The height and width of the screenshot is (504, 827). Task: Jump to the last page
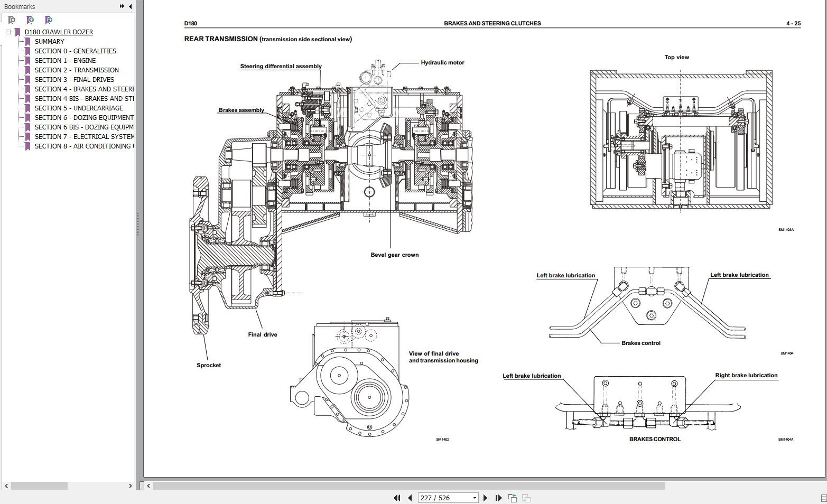pyautogui.click(x=498, y=498)
